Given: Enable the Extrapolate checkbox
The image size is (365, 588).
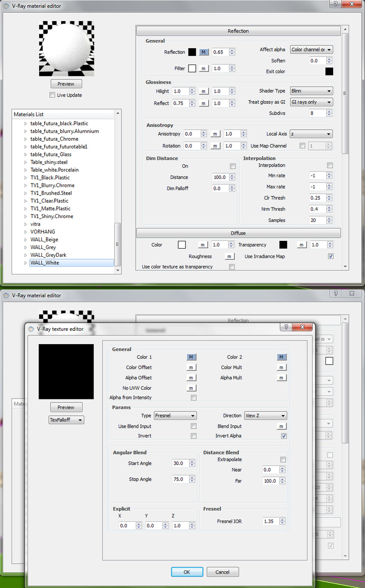Looking at the screenshot, I should [x=283, y=460].
